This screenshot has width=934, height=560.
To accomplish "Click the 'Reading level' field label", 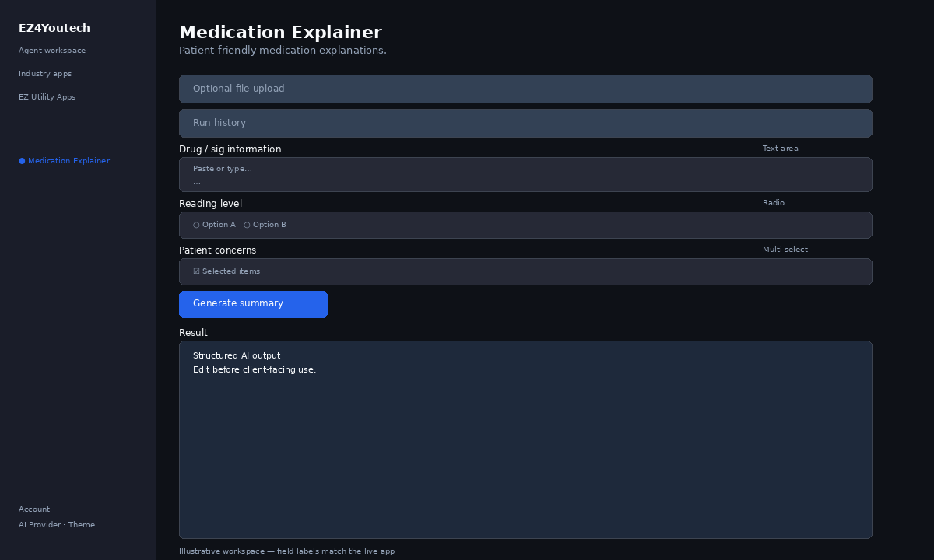I will point(210,204).
